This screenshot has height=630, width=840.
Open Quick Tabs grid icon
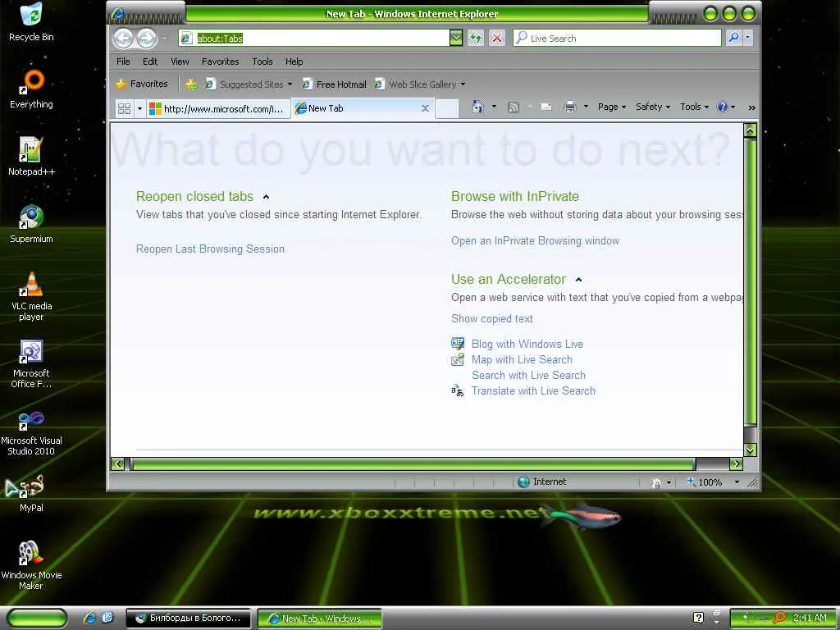coord(125,109)
